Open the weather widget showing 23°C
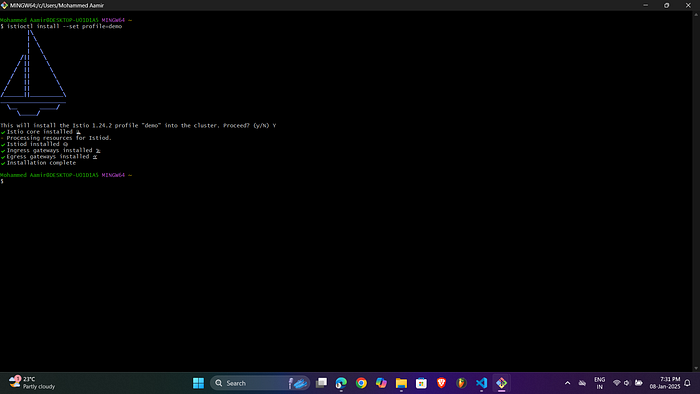Screen dimensions: 700x394 [x=32, y=382]
